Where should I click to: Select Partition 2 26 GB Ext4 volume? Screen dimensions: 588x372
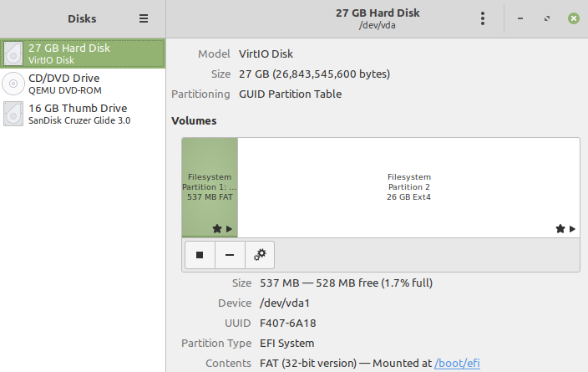pyautogui.click(x=408, y=187)
